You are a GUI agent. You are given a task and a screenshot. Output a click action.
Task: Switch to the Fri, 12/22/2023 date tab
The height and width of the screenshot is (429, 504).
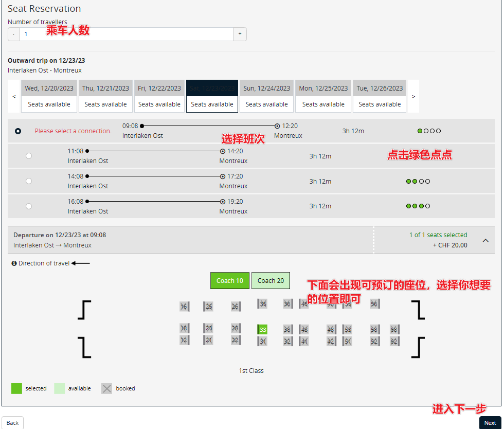[x=159, y=96]
